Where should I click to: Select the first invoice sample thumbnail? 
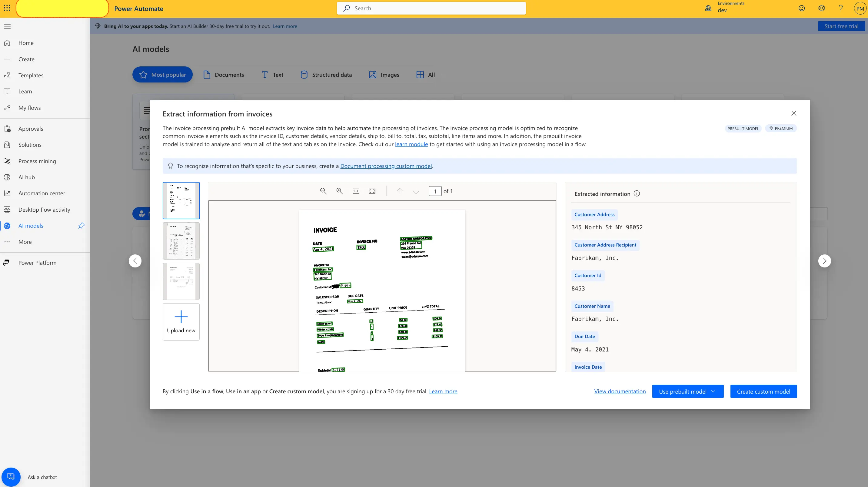181,200
